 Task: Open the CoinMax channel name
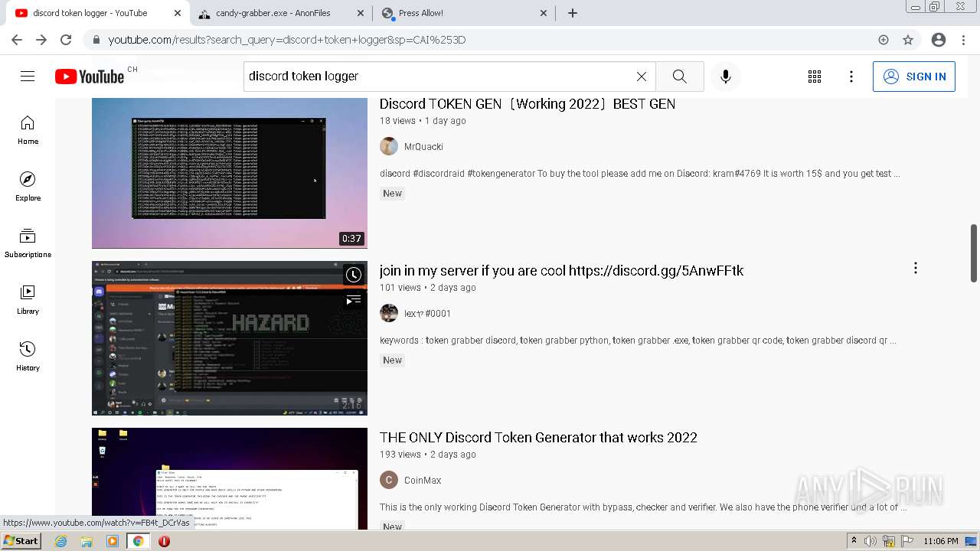[423, 481]
